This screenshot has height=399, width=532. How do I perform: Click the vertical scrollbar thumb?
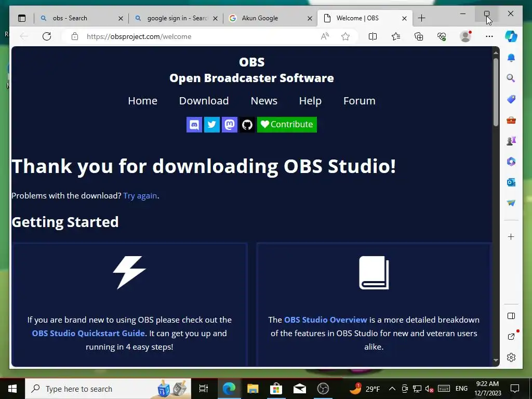[496, 92]
